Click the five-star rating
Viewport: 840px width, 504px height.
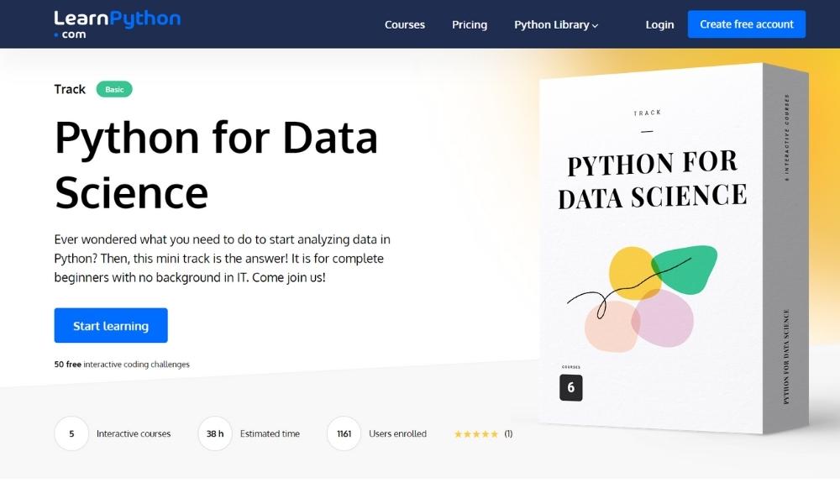tap(476, 433)
